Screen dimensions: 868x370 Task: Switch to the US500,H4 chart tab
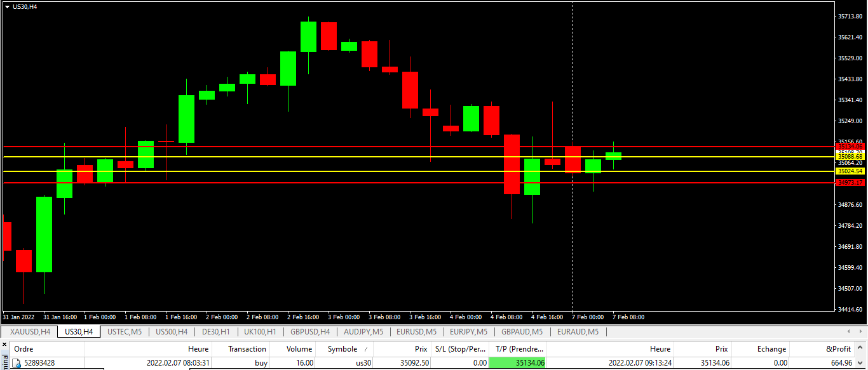[172, 331]
